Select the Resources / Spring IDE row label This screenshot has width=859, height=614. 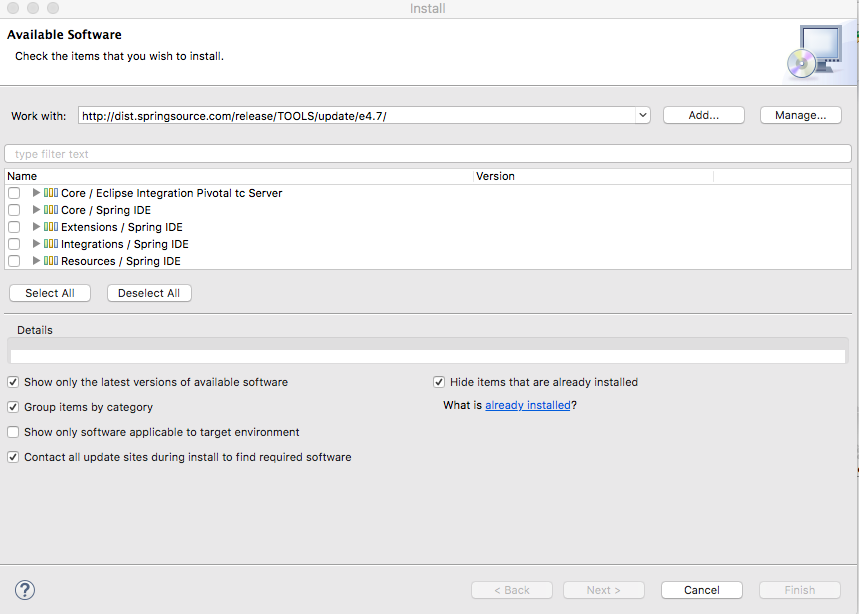tap(121, 261)
